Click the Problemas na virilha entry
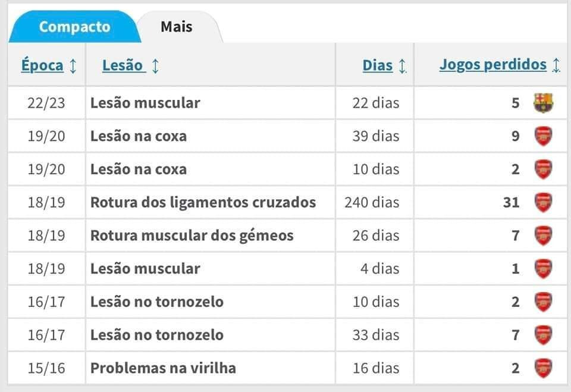Viewport: 571px width, 392px height. (x=163, y=368)
